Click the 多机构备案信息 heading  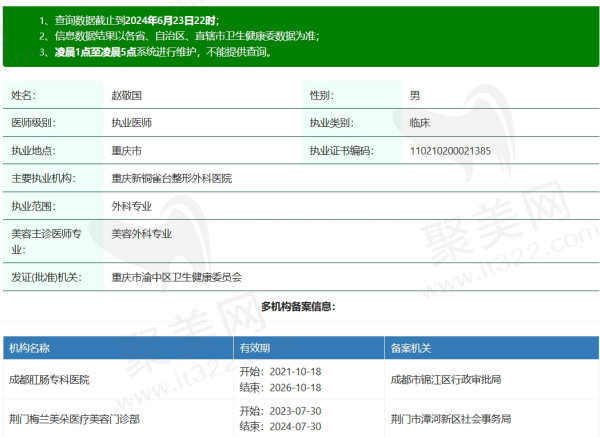tap(298, 307)
